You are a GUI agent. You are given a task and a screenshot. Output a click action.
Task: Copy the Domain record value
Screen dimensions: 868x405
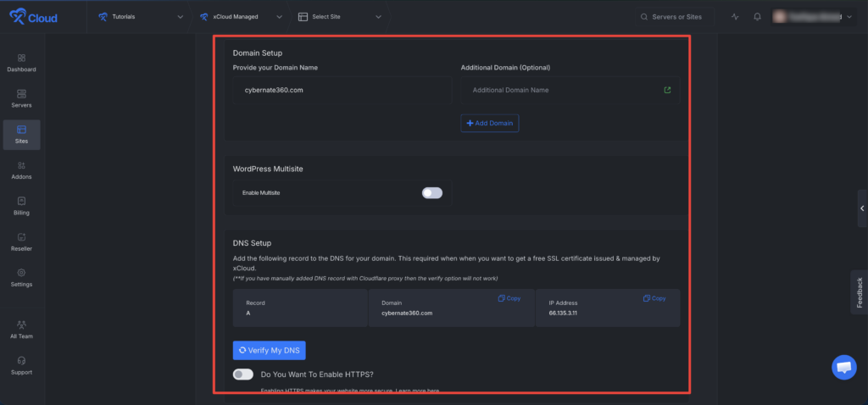coord(509,298)
